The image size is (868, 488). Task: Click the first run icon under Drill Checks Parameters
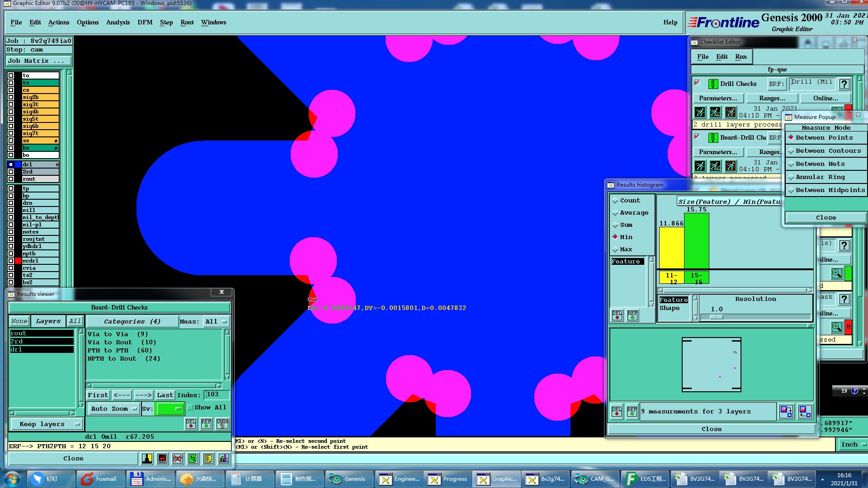pos(700,112)
